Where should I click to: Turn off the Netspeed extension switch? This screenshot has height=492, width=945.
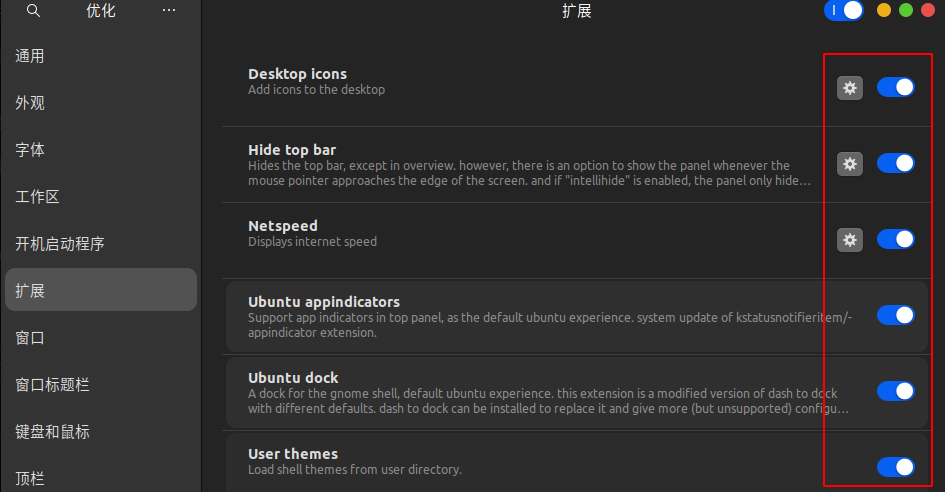[896, 239]
